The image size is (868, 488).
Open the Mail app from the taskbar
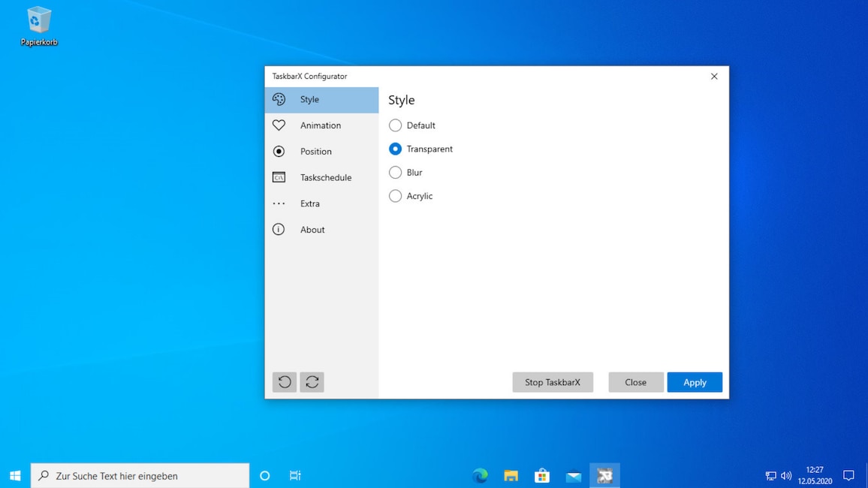coord(573,475)
